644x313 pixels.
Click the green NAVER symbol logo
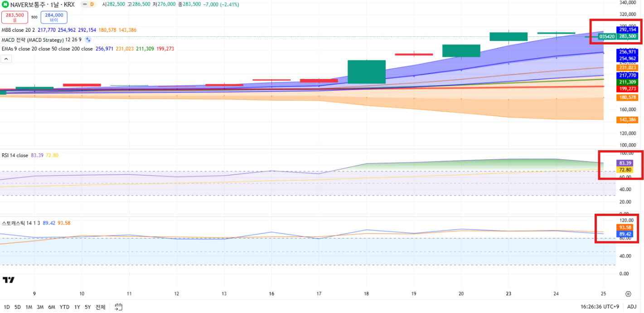(x=5, y=5)
